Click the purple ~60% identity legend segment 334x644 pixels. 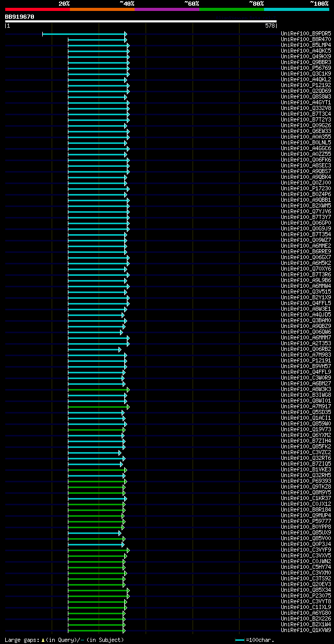click(167, 9)
